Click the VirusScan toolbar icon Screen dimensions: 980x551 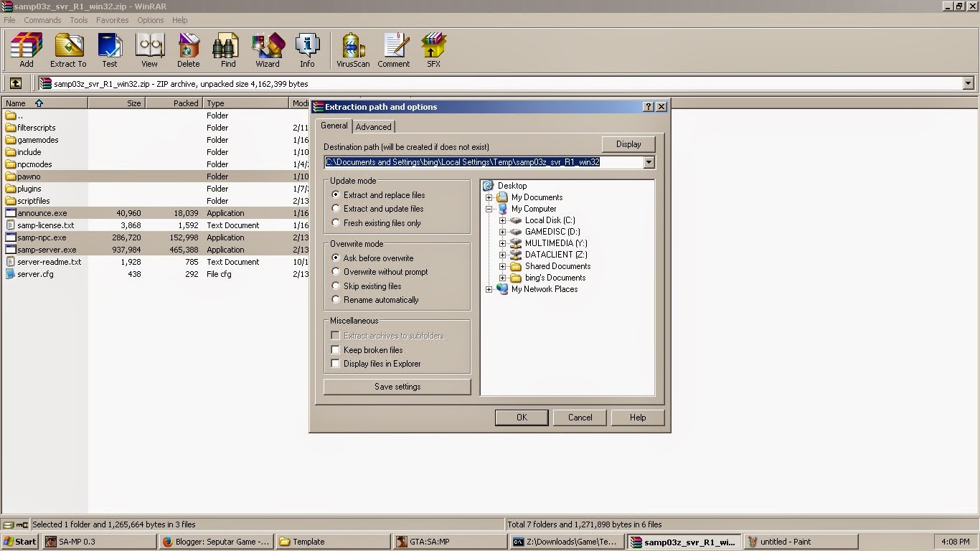pyautogui.click(x=353, y=46)
